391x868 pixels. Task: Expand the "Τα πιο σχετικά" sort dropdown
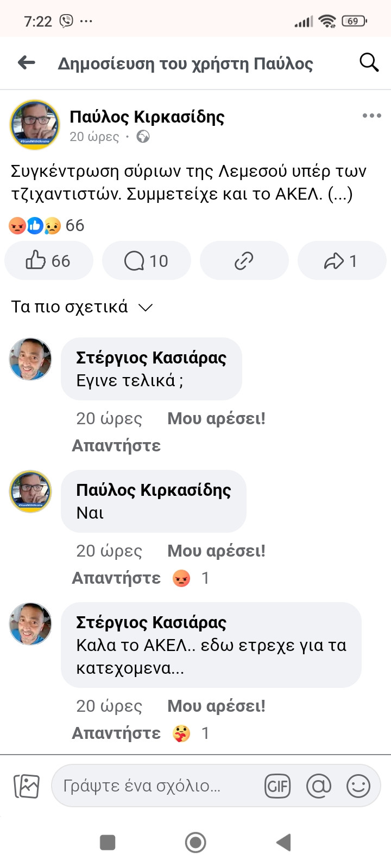tap(81, 307)
